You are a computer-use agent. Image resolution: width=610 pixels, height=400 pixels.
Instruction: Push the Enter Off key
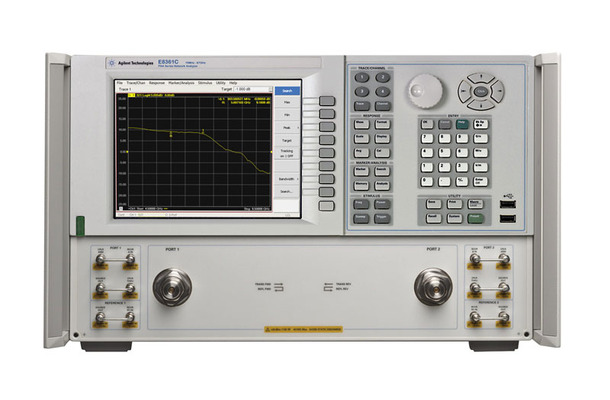coord(480,181)
